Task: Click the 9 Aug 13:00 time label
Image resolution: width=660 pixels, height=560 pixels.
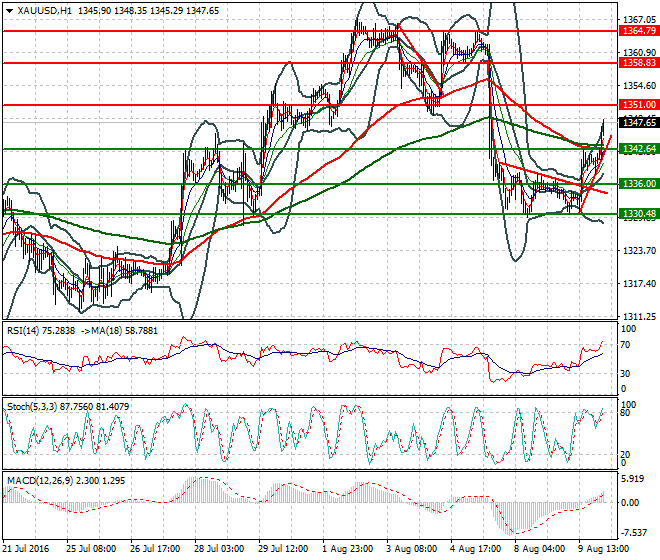Action: pyautogui.click(x=604, y=549)
